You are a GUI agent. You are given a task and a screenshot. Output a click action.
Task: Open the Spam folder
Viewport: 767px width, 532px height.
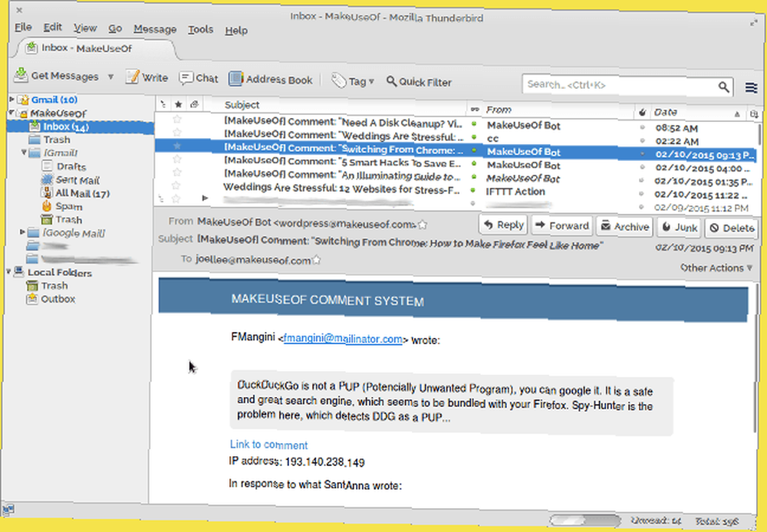pos(62,206)
